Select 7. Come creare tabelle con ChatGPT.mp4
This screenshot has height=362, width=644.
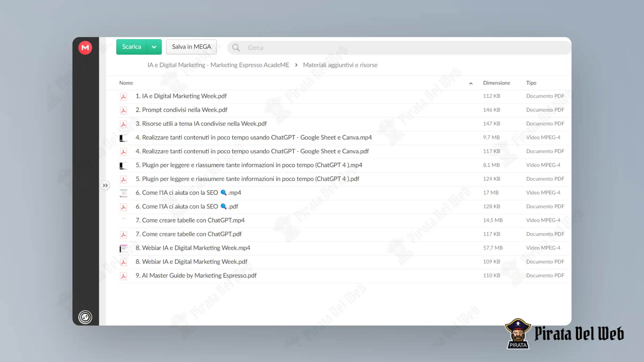(190, 220)
